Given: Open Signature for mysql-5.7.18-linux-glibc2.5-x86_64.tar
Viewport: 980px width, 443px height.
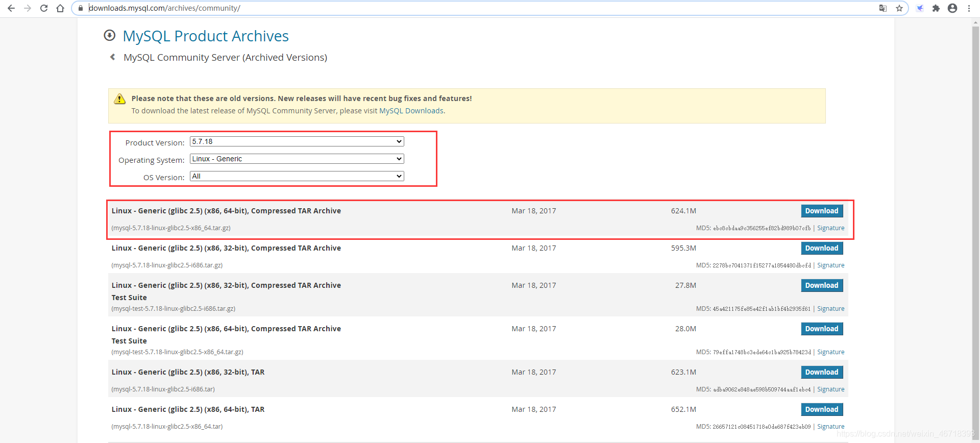Looking at the screenshot, I should point(831,427).
